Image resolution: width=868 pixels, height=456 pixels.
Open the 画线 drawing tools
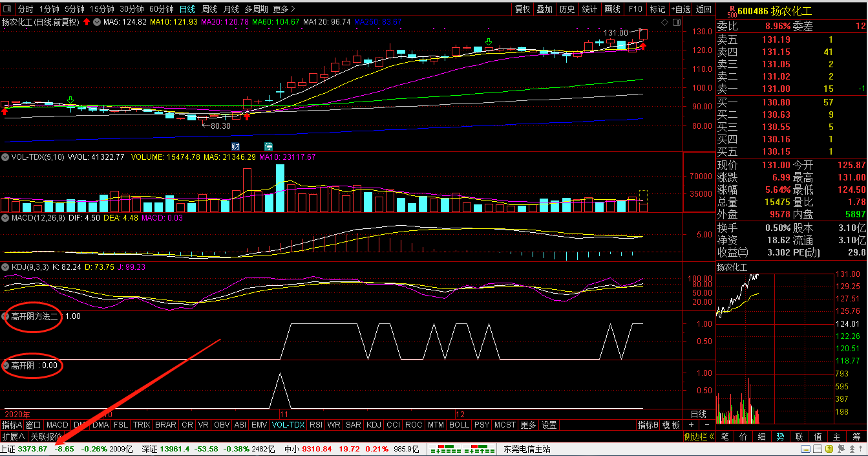coord(611,9)
